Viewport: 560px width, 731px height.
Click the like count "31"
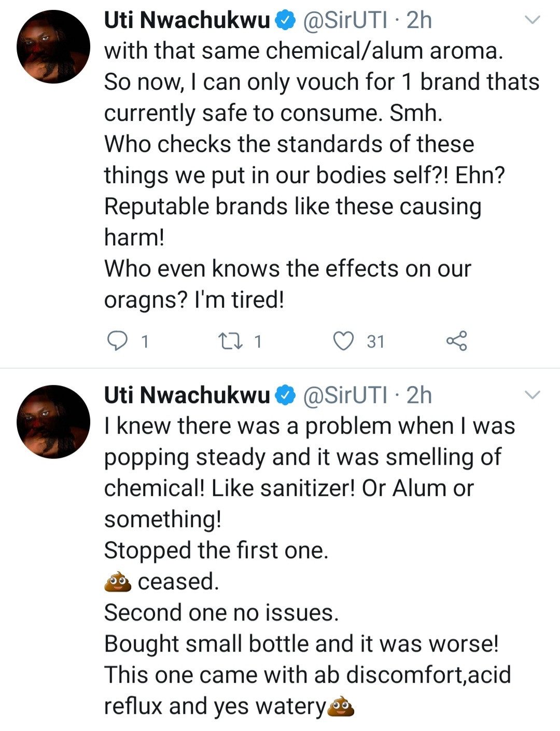[x=376, y=341]
